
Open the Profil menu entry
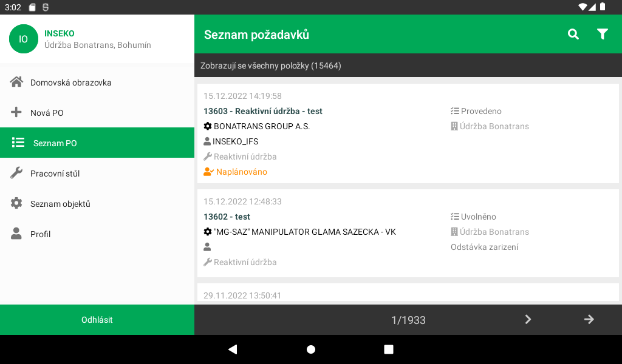coord(97,234)
